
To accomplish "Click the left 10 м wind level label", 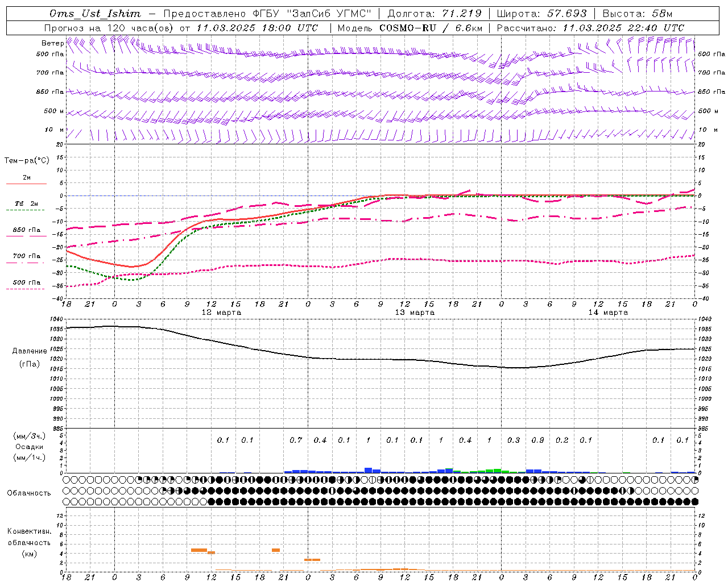I will [55, 130].
